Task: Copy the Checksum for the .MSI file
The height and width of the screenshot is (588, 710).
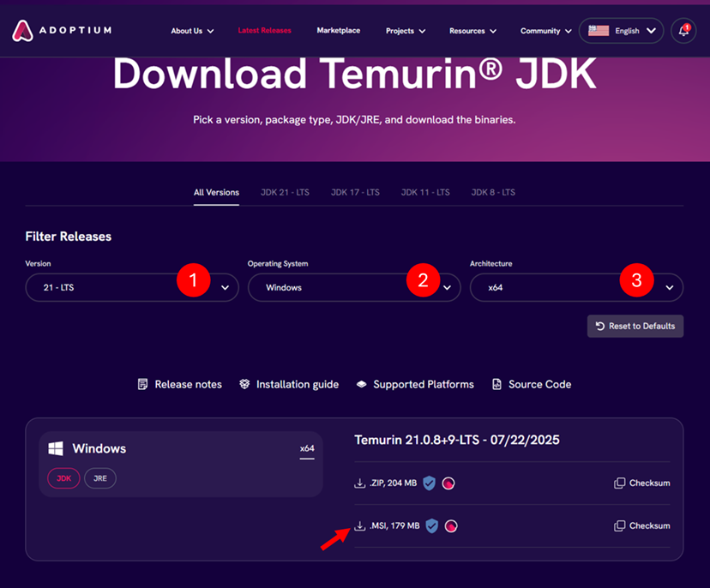Action: click(641, 526)
